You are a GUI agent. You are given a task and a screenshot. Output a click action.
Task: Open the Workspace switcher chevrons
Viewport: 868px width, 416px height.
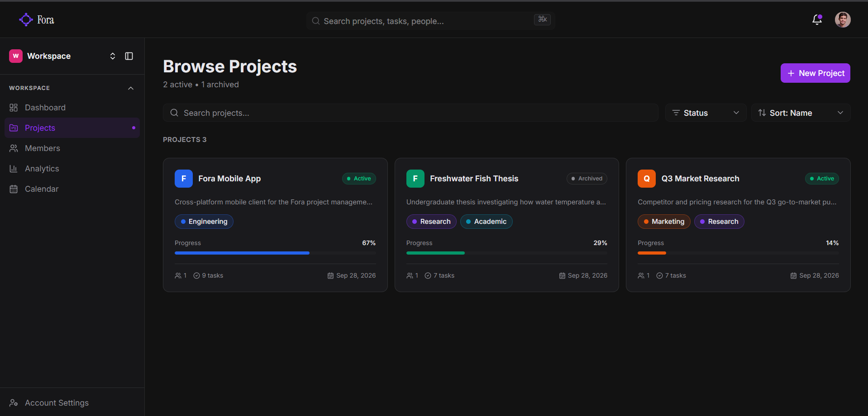point(113,56)
